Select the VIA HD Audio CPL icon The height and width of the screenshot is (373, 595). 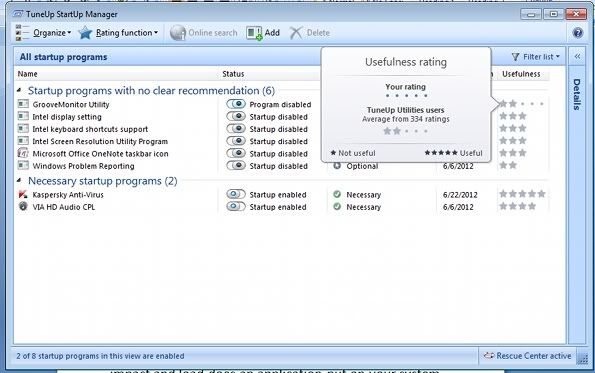point(23,206)
